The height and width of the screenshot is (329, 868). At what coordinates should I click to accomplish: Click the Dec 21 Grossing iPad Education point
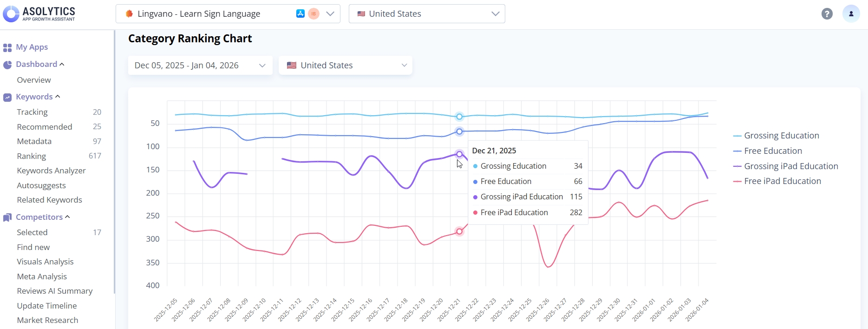click(x=459, y=154)
